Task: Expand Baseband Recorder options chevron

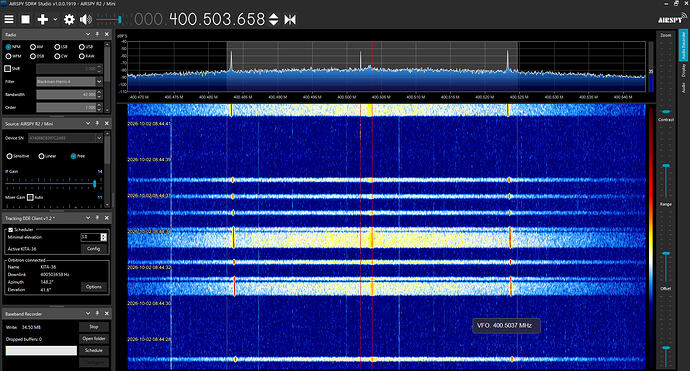Action: coord(88,313)
